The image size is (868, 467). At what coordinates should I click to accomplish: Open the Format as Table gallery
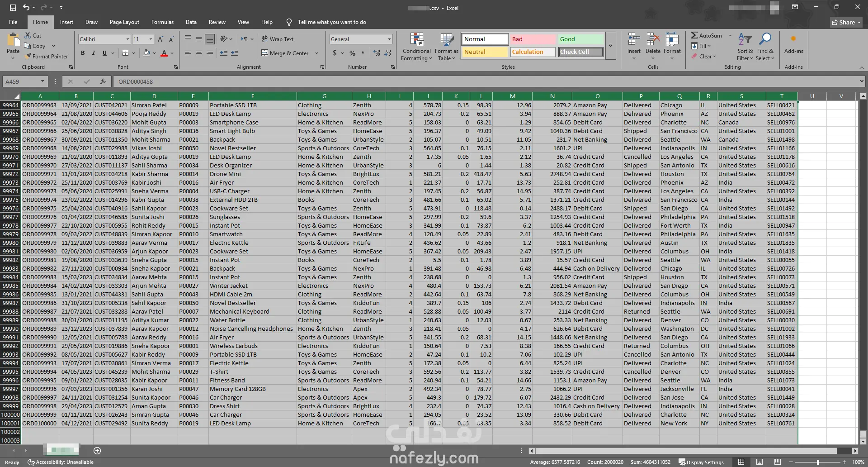point(446,47)
